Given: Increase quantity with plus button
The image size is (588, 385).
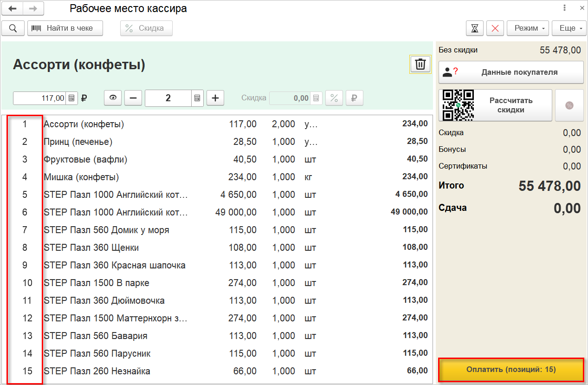Looking at the screenshot, I should tap(215, 98).
